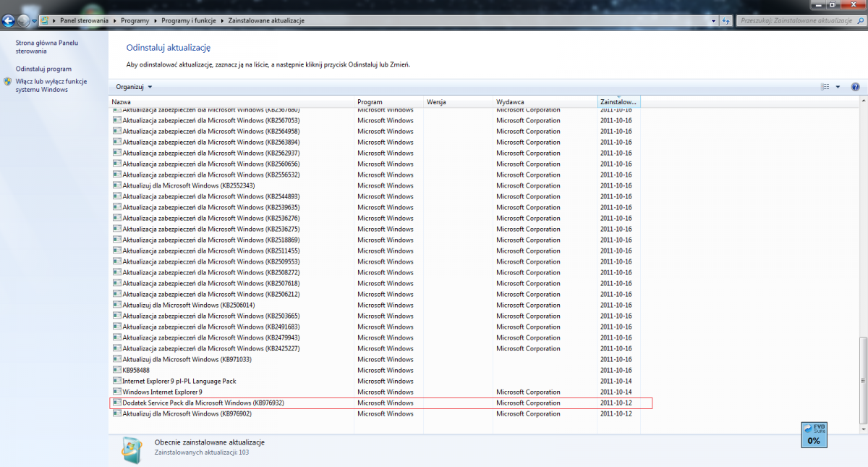This screenshot has height=467, width=868.
Task: Click icon of the Service Pack KB976932 row
Action: pos(116,403)
